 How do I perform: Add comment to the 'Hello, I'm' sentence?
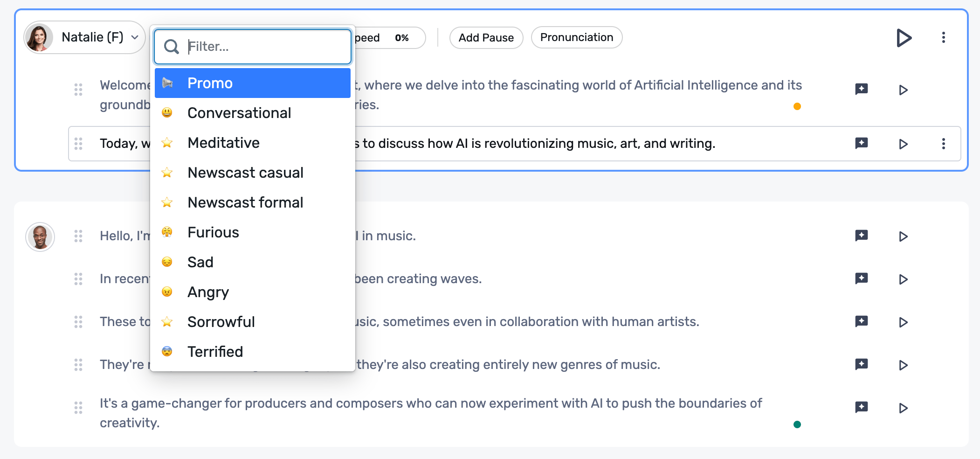[862, 236]
